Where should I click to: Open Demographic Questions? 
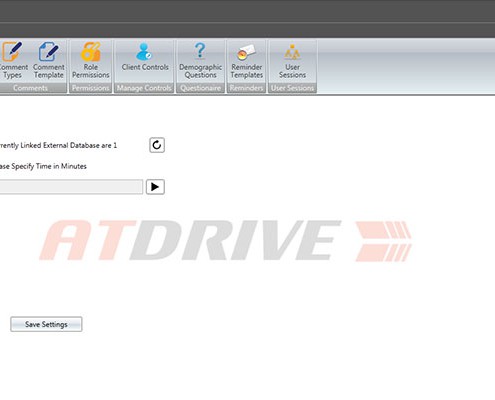point(200,61)
